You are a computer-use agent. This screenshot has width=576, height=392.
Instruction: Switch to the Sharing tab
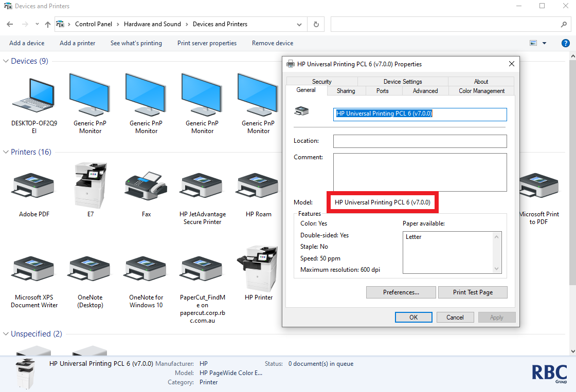coord(346,90)
